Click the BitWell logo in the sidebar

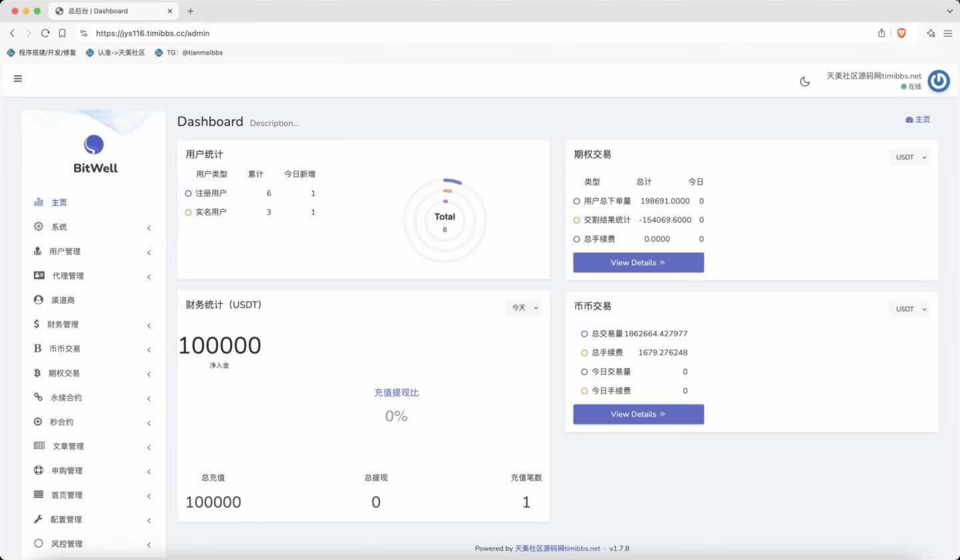(94, 154)
